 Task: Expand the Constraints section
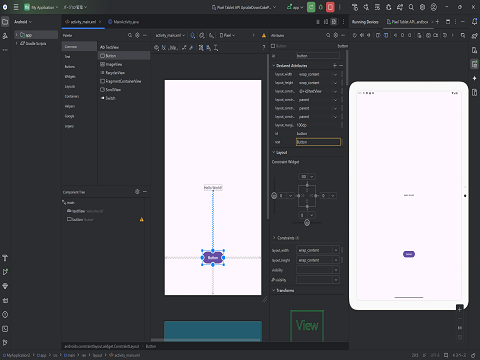click(x=274, y=238)
